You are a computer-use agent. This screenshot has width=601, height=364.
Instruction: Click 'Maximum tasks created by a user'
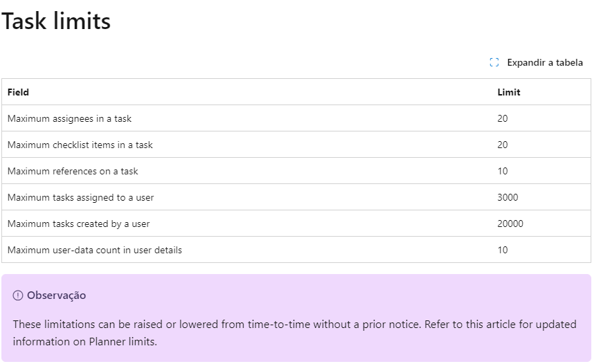[78, 224]
